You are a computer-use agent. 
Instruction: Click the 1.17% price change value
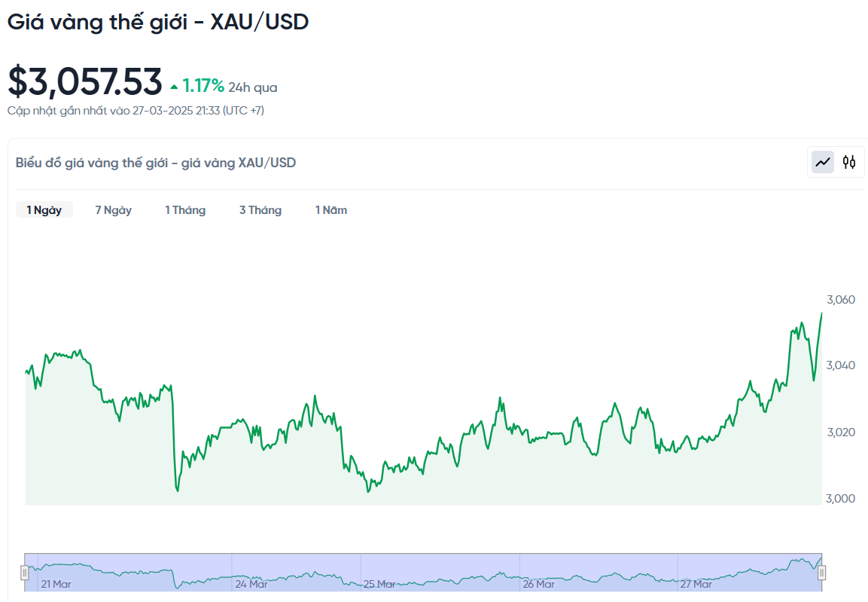203,86
